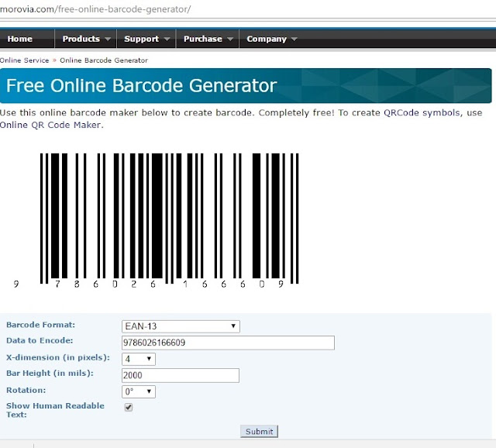Click the URL in the address bar
Viewport: 496px width, 448px height.
[95, 9]
